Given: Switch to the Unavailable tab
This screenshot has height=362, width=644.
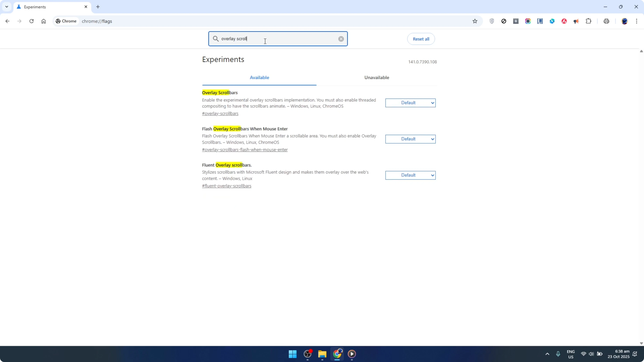Looking at the screenshot, I should pyautogui.click(x=377, y=77).
